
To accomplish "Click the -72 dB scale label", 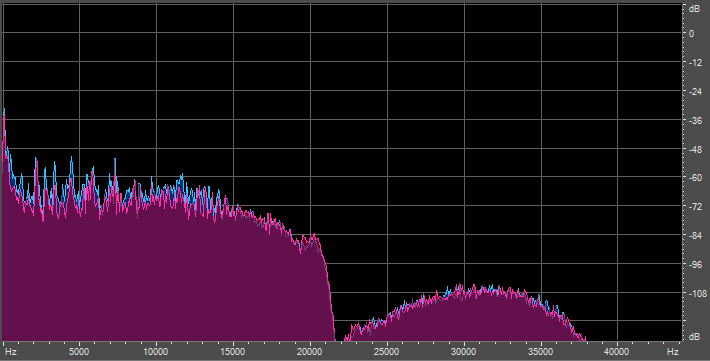I will tap(696, 207).
